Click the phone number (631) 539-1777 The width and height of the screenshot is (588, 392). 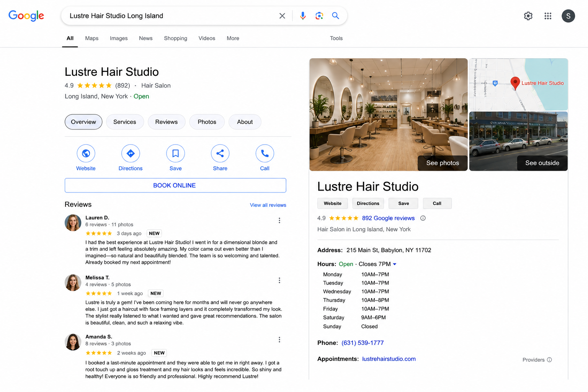pos(363,343)
